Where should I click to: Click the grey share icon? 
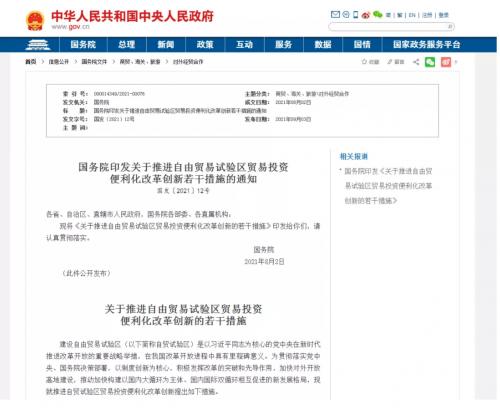pos(416,62)
